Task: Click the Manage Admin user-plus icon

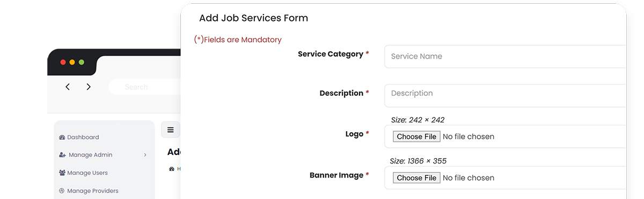Action: tap(62, 155)
